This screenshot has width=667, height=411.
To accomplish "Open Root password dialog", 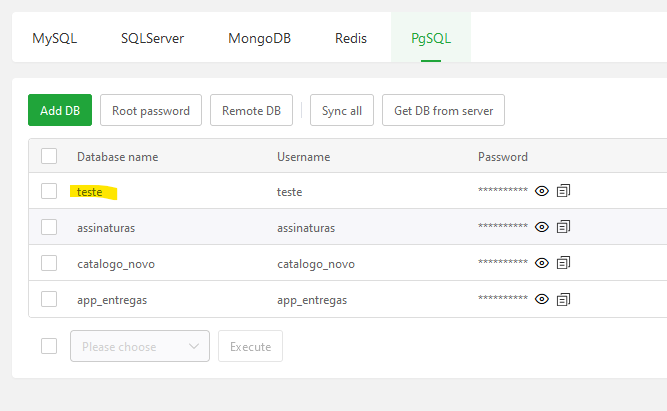I will (151, 110).
